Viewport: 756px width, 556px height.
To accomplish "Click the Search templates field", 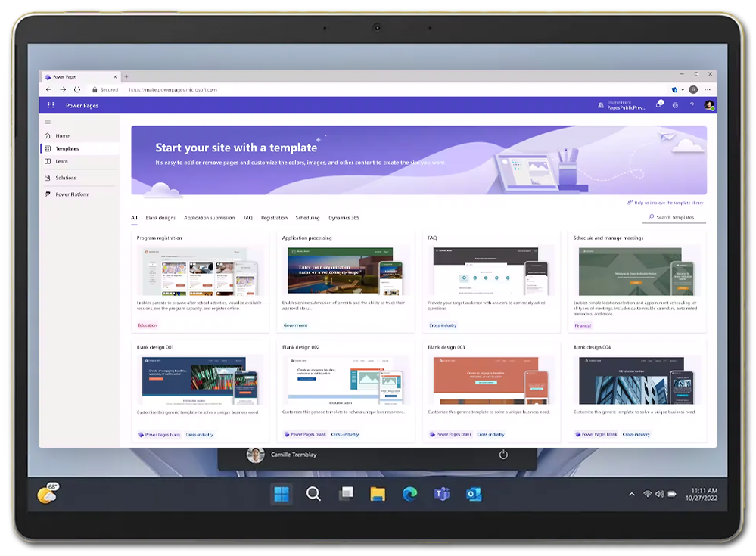I will [674, 216].
